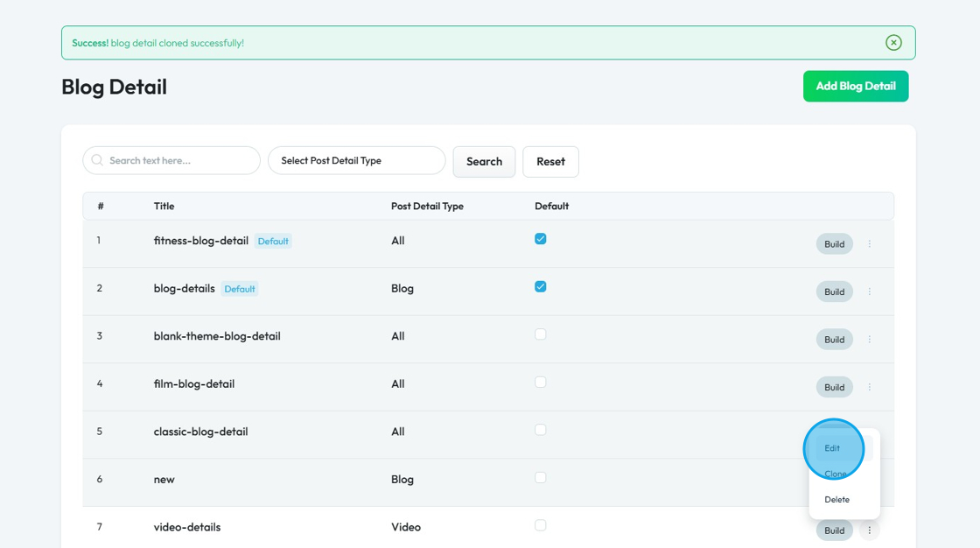This screenshot has height=548, width=980.
Task: Open Select Post Detail Type dropdown
Action: 356,161
